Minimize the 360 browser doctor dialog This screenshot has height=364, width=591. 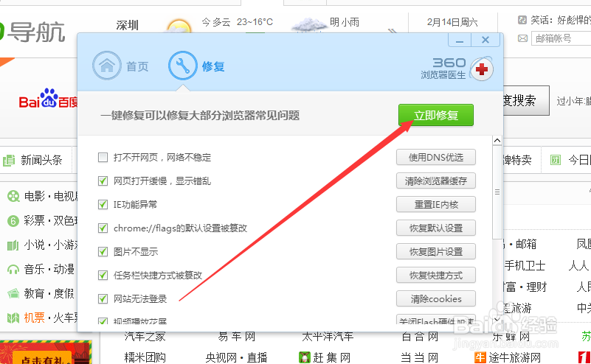pyautogui.click(x=460, y=40)
